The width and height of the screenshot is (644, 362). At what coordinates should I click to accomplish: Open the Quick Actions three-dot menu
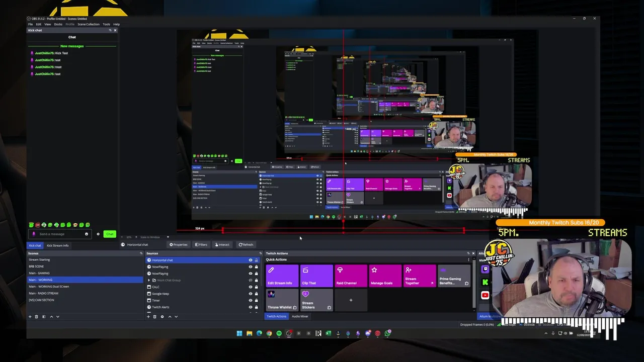468,260
